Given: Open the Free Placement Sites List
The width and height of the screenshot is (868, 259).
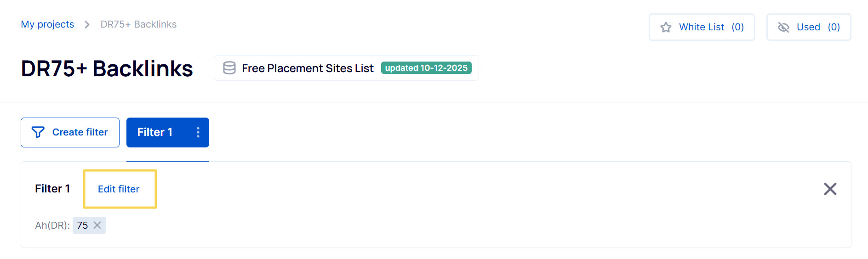Looking at the screenshot, I should pyautogui.click(x=308, y=68).
